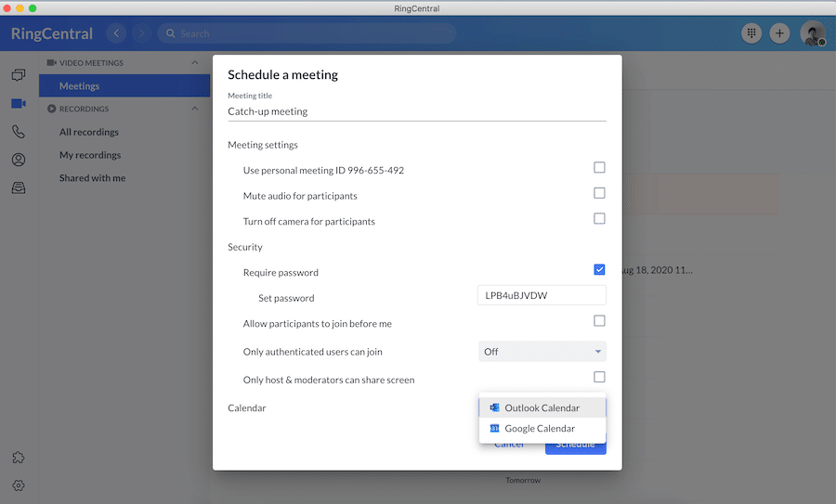Open the dialpad icon in header
The height and width of the screenshot is (504, 836).
point(751,33)
